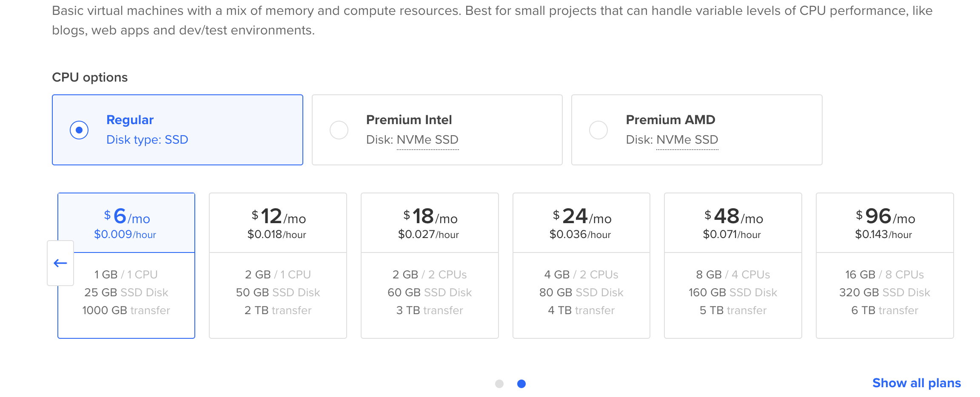Select the Premium Intel radio button

click(339, 130)
